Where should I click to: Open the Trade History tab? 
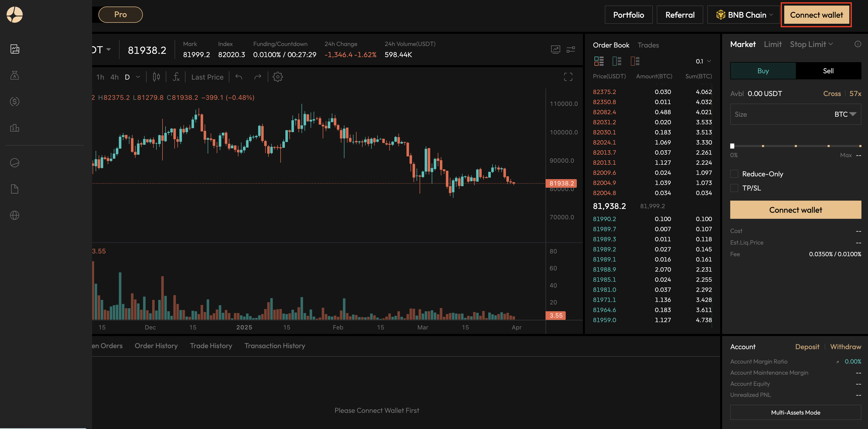click(211, 346)
